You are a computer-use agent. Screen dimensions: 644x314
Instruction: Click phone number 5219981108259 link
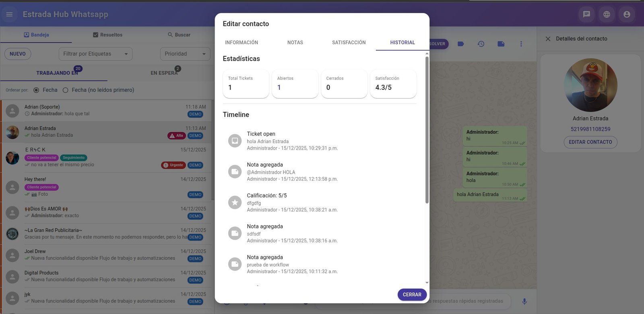tap(590, 129)
